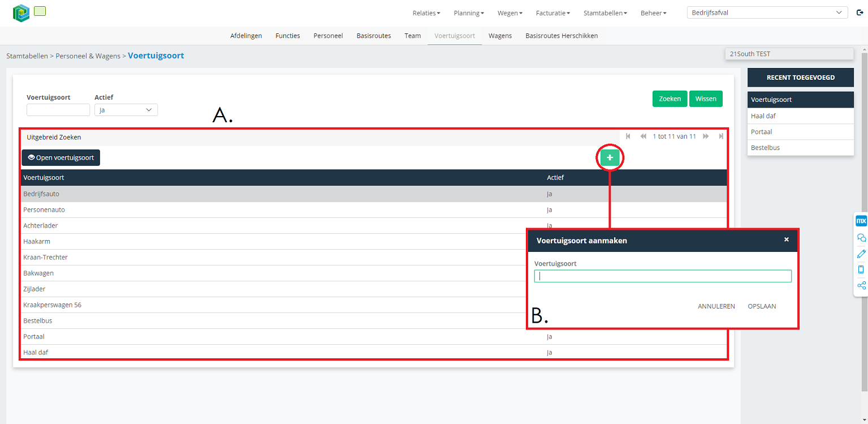Open the Beheer menu
Viewport: 868px width, 424px height.
coord(653,13)
